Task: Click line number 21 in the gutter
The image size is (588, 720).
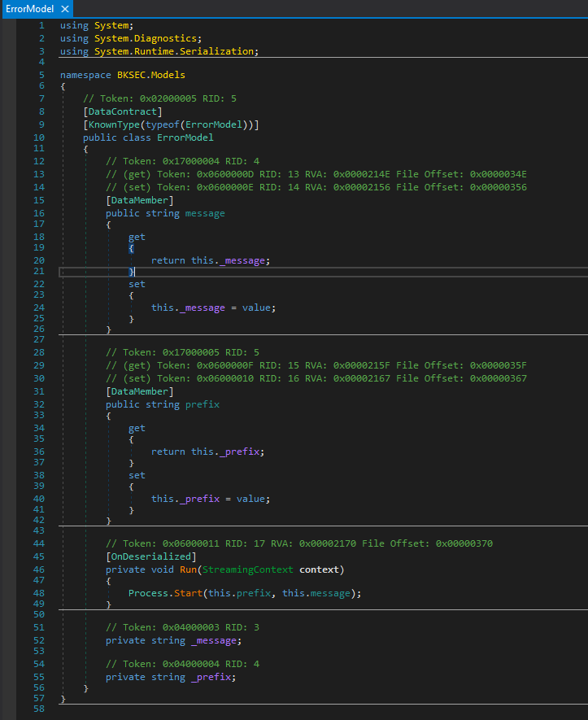Action: [x=39, y=271]
